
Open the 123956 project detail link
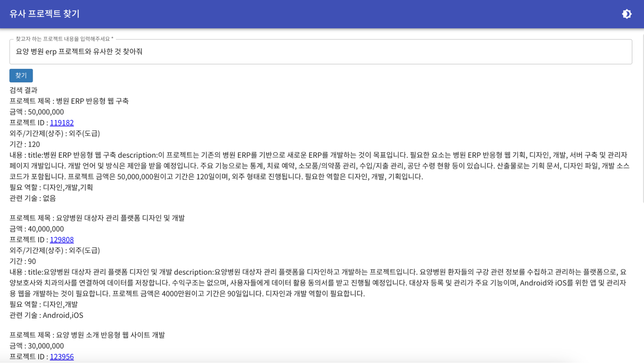(62, 357)
